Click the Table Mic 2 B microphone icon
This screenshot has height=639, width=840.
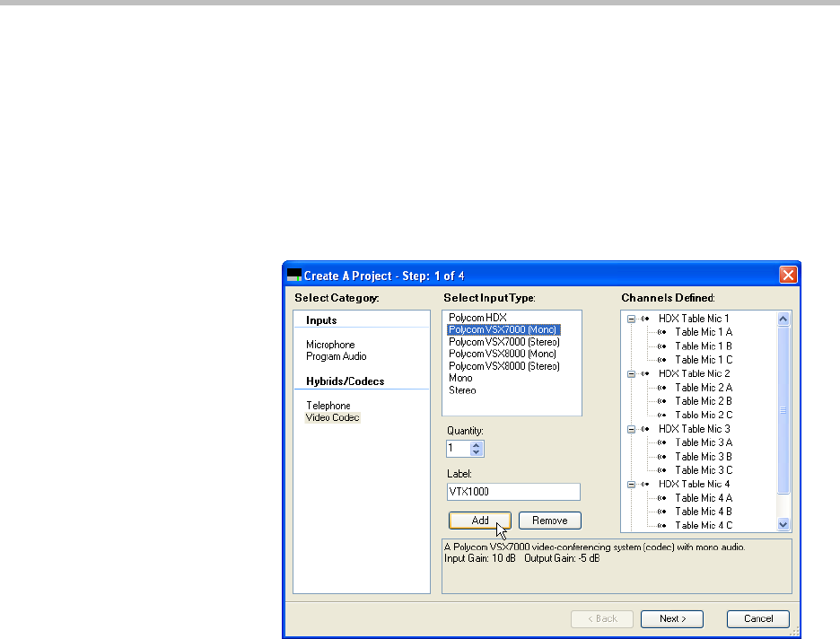coord(662,401)
